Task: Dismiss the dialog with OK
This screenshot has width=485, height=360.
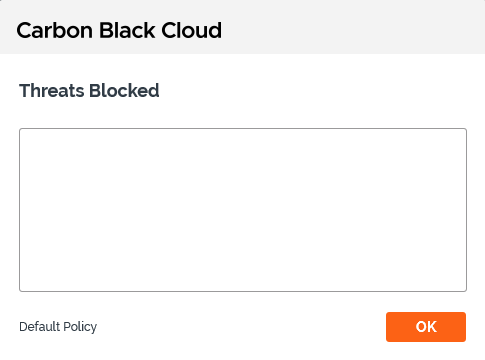Action: [426, 327]
